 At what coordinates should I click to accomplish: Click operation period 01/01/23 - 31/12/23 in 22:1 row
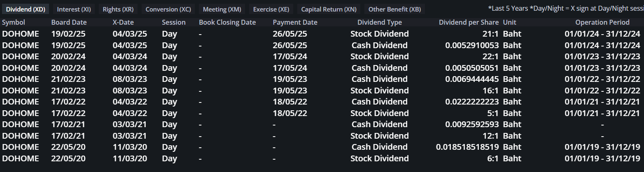click(x=602, y=56)
